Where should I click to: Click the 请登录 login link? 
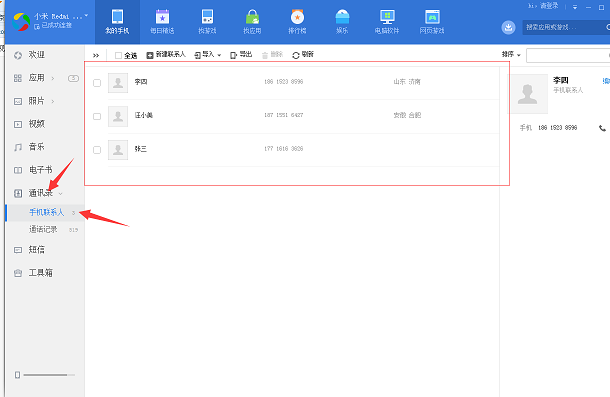549,6
